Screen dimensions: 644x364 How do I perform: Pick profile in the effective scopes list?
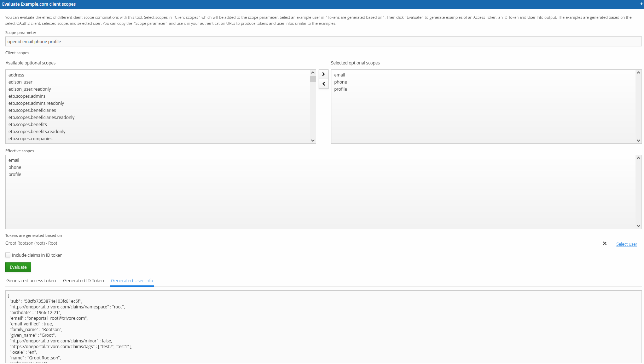15,175
